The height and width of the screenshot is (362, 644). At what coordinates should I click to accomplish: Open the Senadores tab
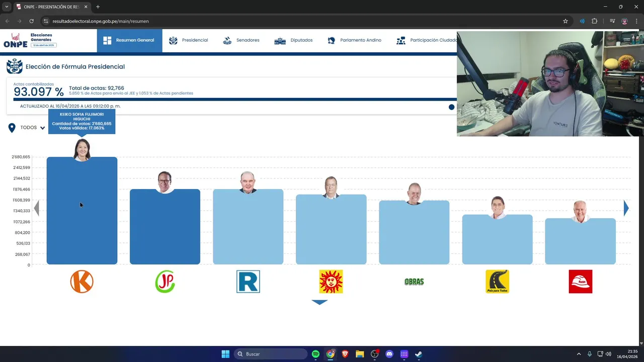(x=241, y=40)
